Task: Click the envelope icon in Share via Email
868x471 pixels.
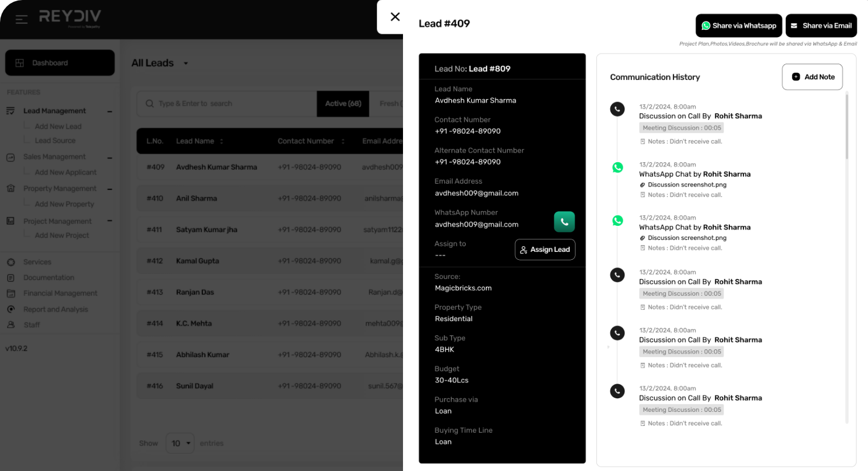Action: [x=794, y=26]
